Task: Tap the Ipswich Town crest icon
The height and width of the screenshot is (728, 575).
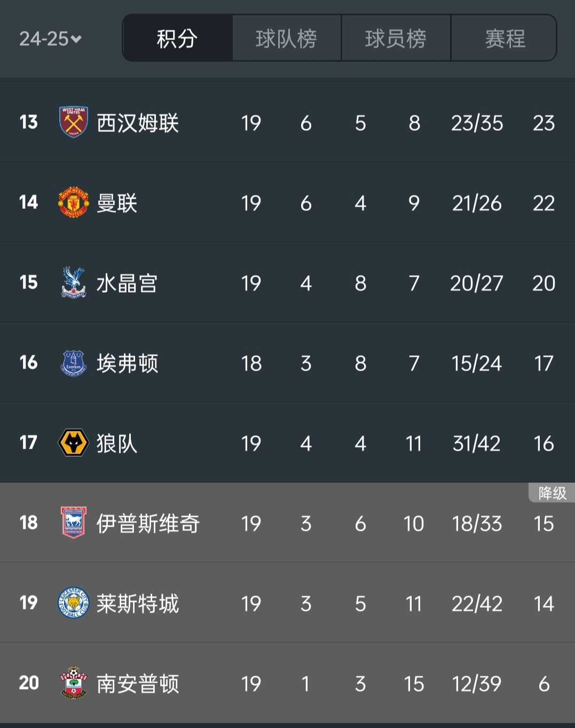Action: [73, 522]
